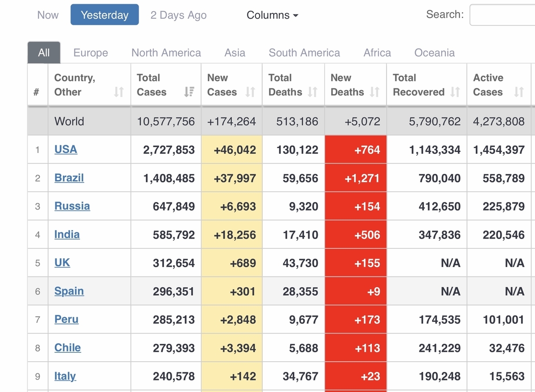The height and width of the screenshot is (392, 535).
Task: Select World total cases 10,577,756
Action: (166, 121)
